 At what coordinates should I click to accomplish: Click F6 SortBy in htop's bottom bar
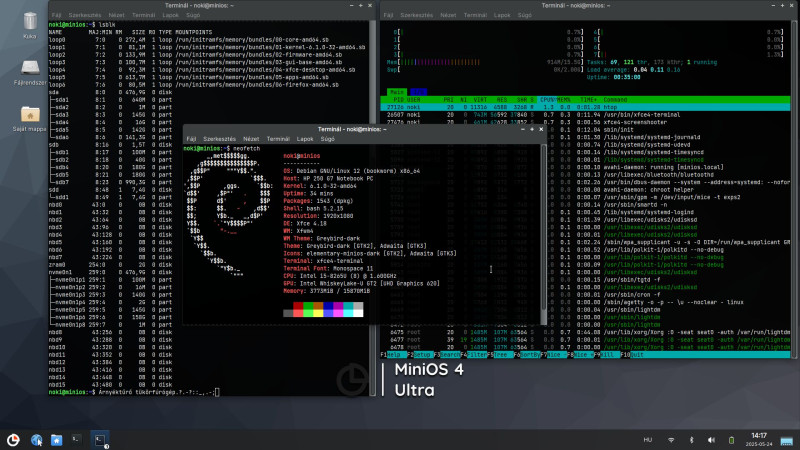tap(527, 355)
